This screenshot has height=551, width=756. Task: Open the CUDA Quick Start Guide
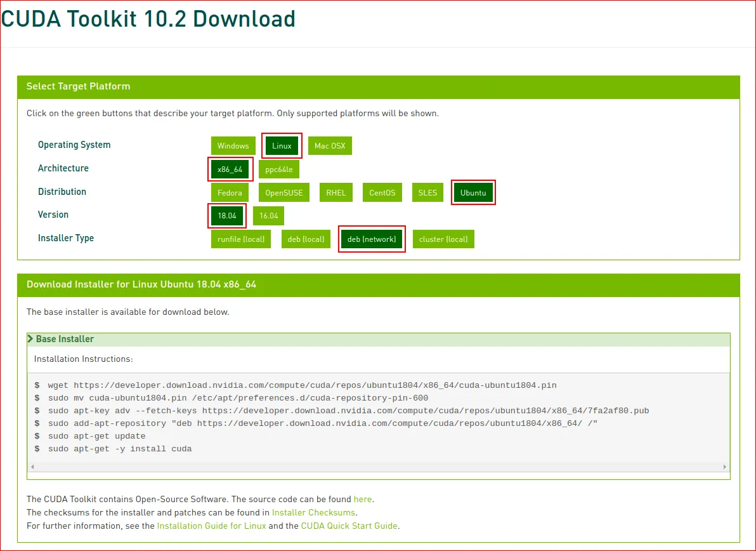tap(348, 526)
